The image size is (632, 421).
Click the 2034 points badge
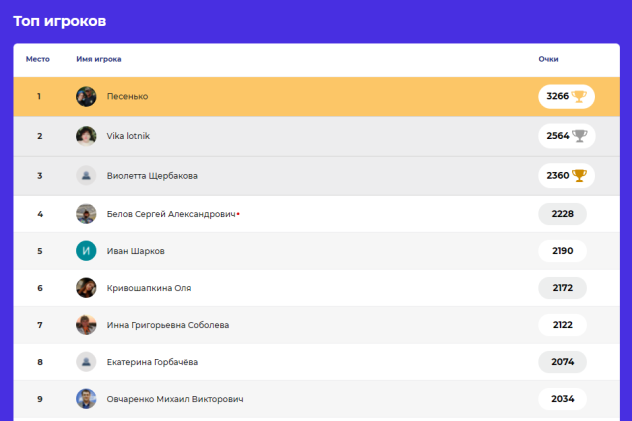(562, 398)
